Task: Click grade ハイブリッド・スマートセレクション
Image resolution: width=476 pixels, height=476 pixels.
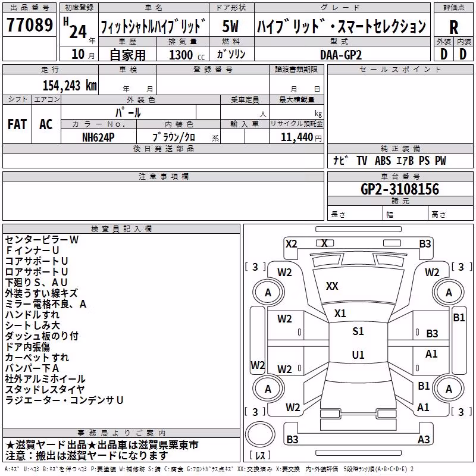Action: pos(342,26)
